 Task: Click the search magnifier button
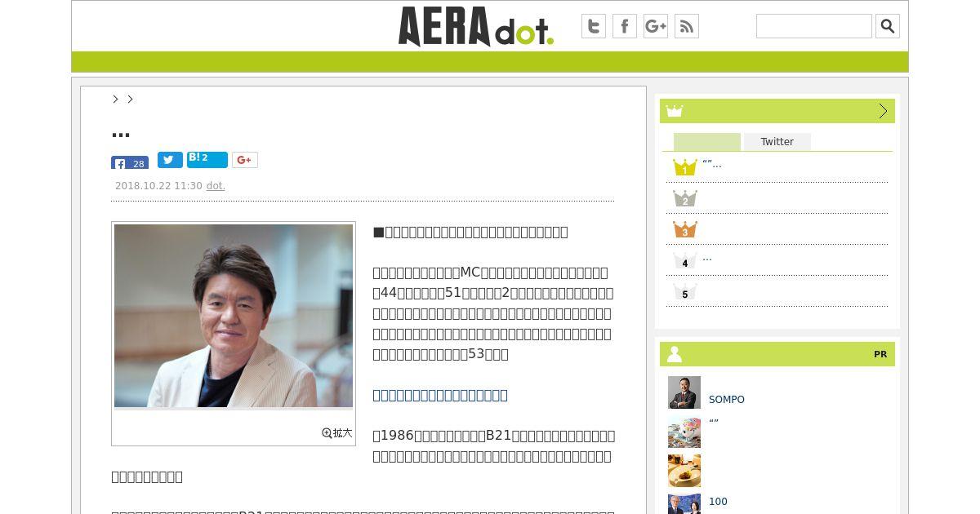(888, 26)
